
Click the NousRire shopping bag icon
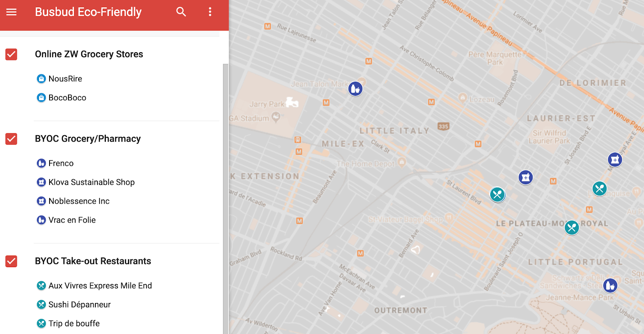coord(41,79)
